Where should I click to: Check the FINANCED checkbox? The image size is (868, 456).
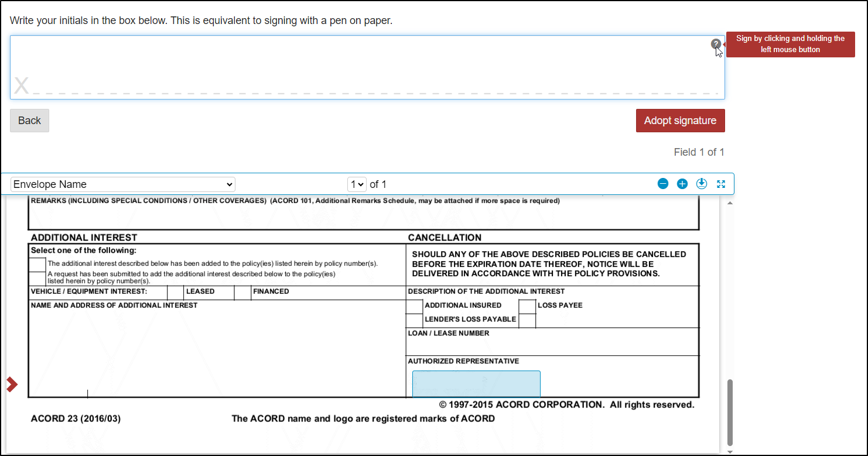[242, 293]
